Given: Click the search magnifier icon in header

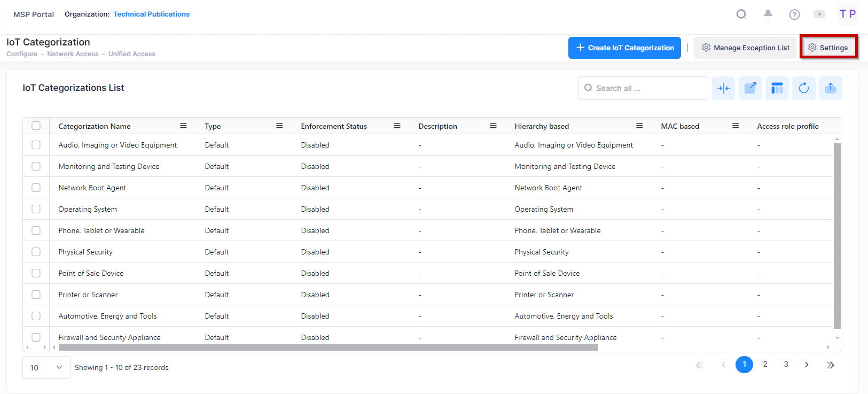Looking at the screenshot, I should pos(741,14).
